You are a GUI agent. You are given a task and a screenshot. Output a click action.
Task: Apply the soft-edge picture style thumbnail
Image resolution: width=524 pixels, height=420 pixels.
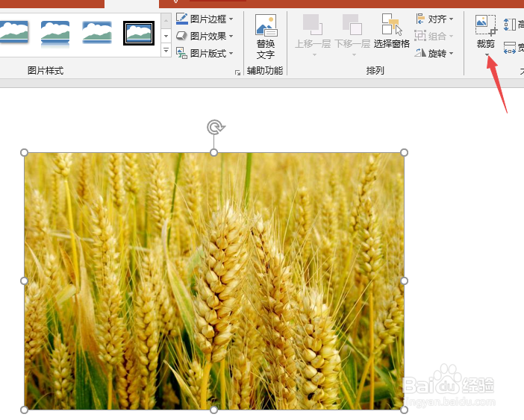click(x=97, y=32)
